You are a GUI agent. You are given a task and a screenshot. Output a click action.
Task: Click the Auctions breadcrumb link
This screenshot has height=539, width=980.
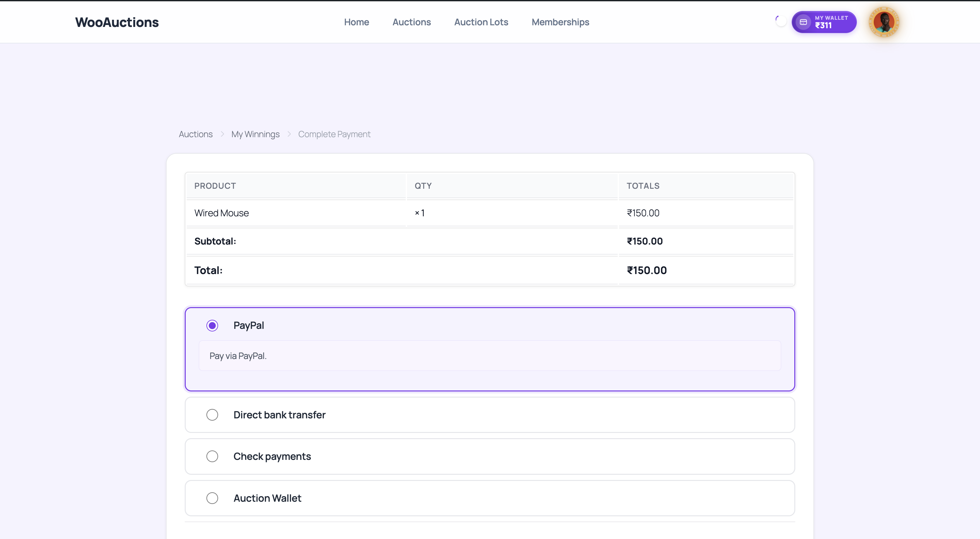pyautogui.click(x=195, y=134)
